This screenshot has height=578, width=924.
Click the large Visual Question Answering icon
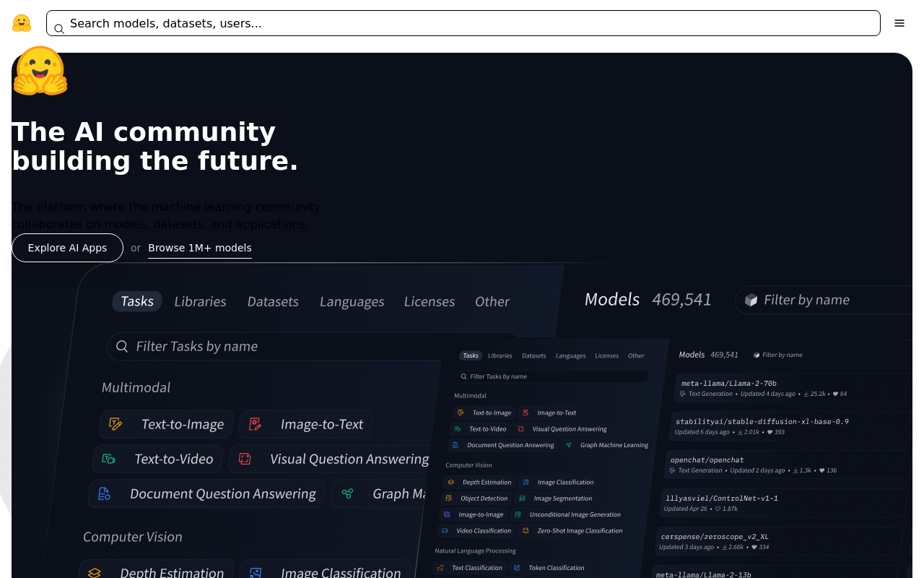pyautogui.click(x=245, y=459)
